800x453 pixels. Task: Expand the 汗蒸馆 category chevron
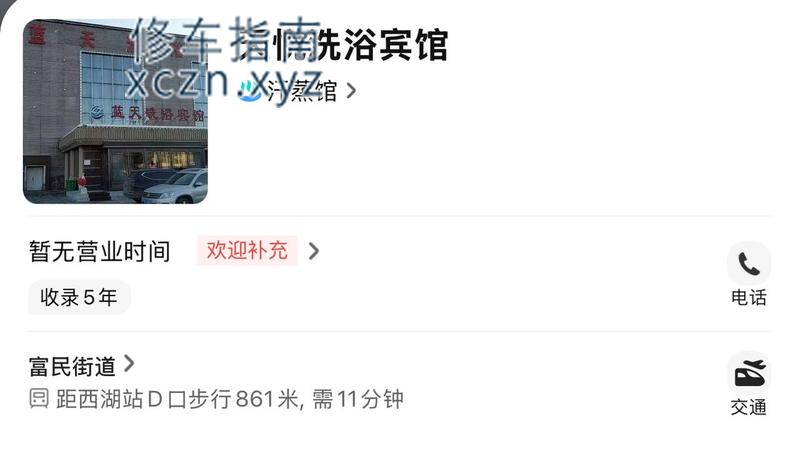351,91
